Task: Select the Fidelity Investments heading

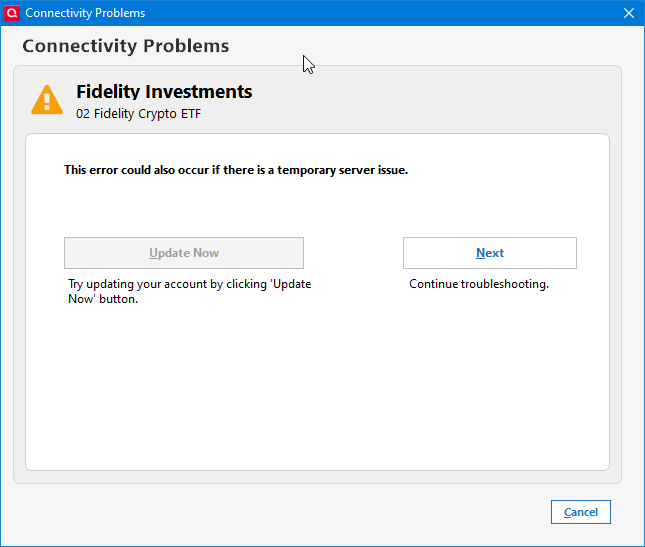Action: [164, 91]
